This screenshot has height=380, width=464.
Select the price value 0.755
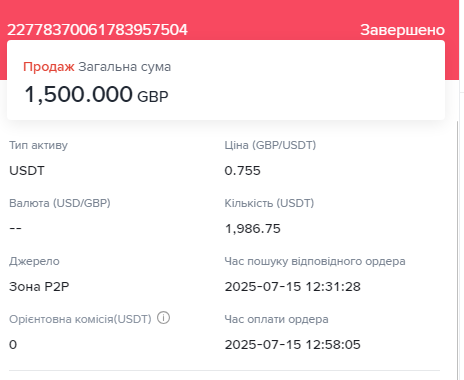pos(242,171)
